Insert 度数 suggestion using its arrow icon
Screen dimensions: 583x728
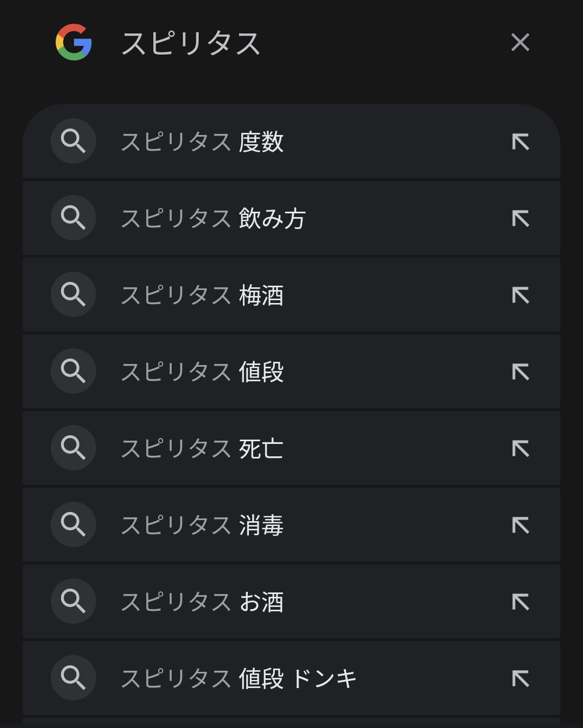tap(520, 142)
